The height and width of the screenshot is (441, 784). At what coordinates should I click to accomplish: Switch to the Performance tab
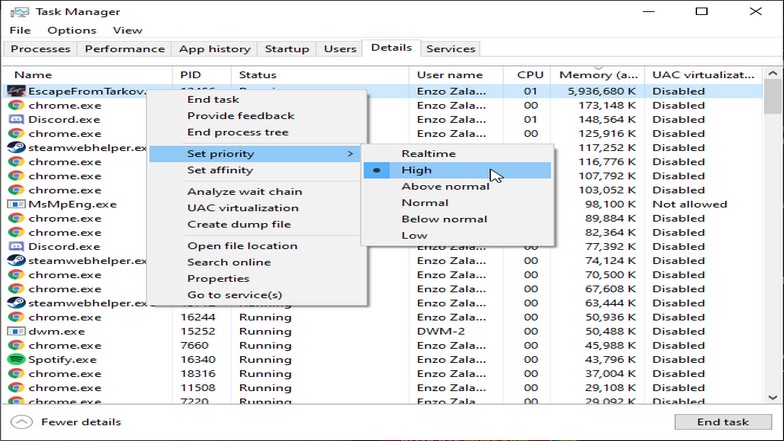(x=124, y=49)
